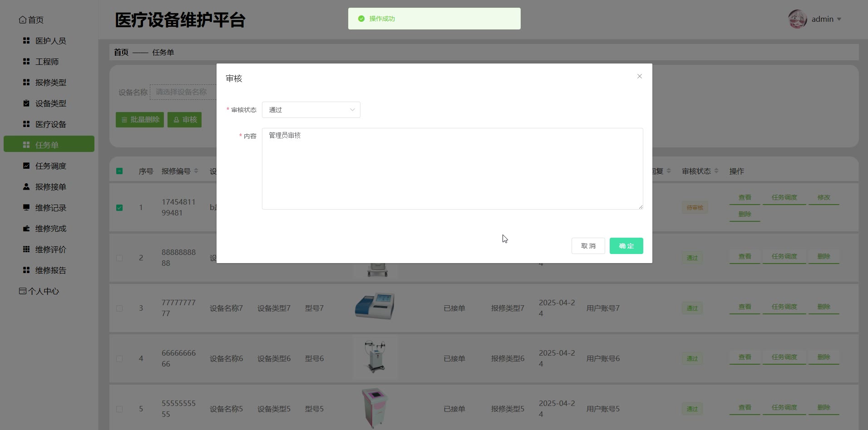Open the 审核状态 dropdown showing 通过
This screenshot has height=430, width=868.
[x=311, y=110]
